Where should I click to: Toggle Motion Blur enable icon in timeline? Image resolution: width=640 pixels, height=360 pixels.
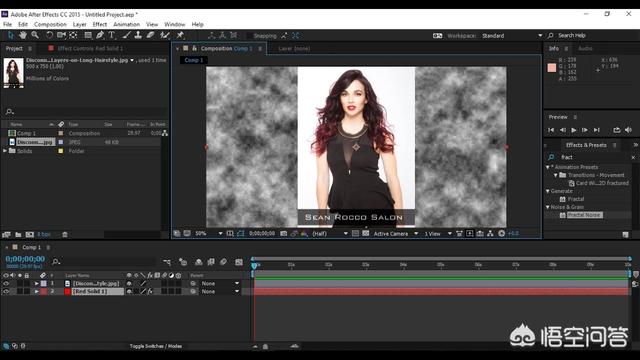(223, 262)
